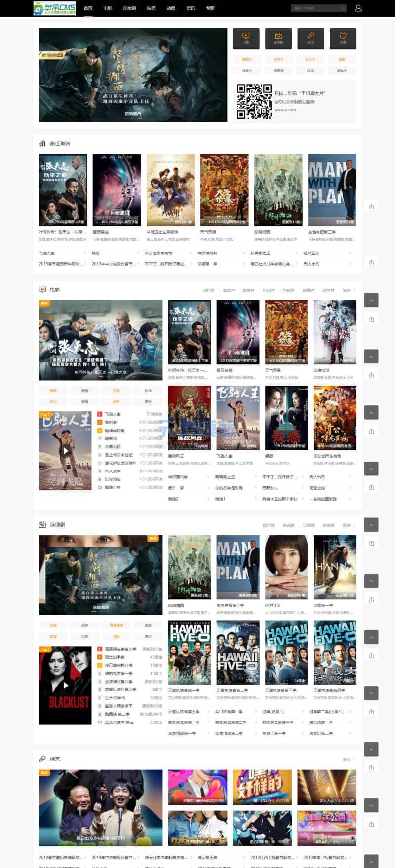Open the 动漫 category tile with bear icon
395x868 pixels.
point(343,38)
